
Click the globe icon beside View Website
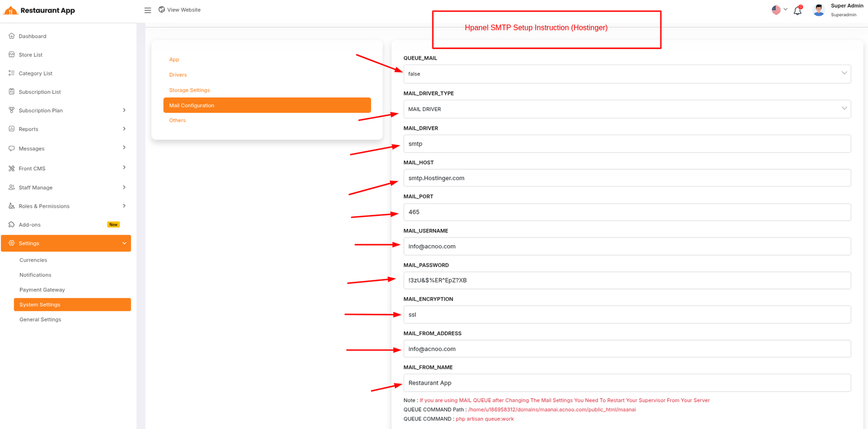pyautogui.click(x=162, y=10)
